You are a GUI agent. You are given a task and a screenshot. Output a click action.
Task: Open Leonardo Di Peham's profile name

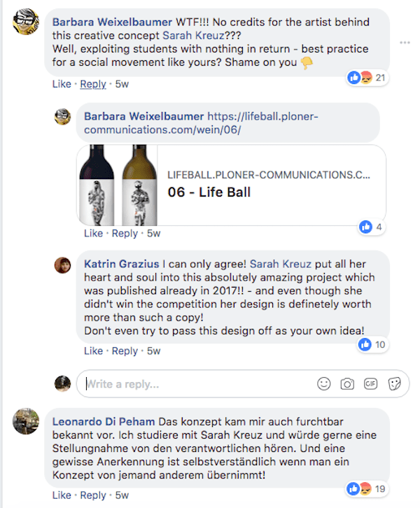[104, 421]
